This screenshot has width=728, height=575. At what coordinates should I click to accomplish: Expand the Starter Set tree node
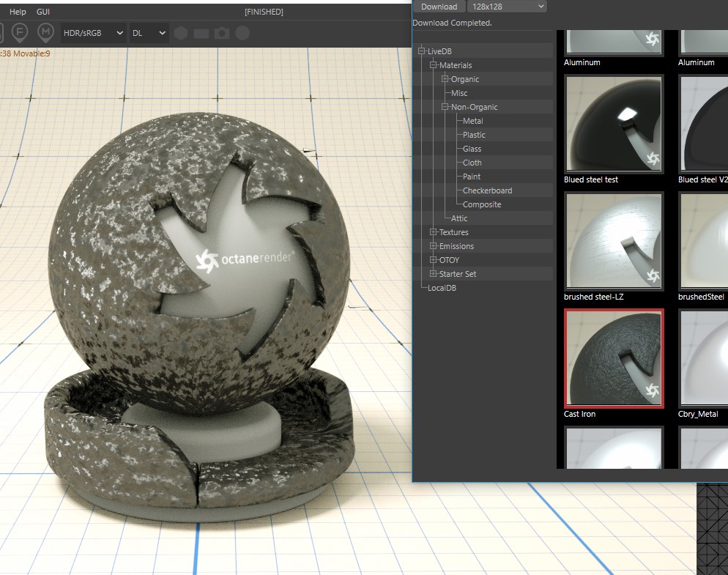433,273
